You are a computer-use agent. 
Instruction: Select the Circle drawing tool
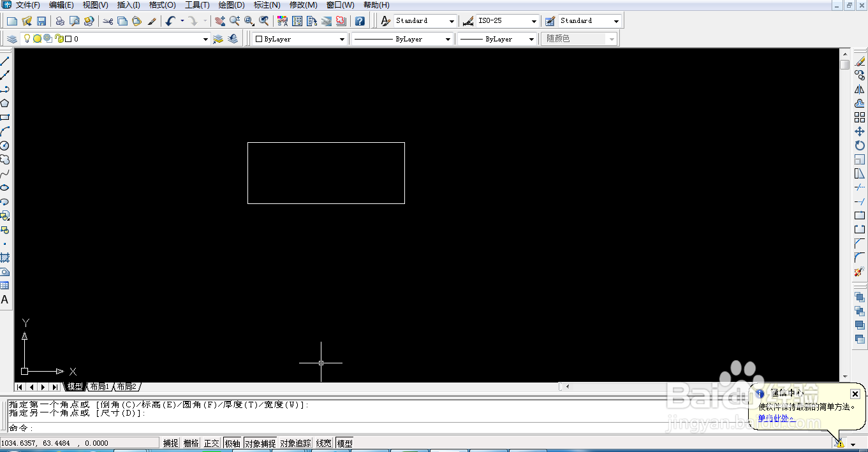(x=4, y=145)
